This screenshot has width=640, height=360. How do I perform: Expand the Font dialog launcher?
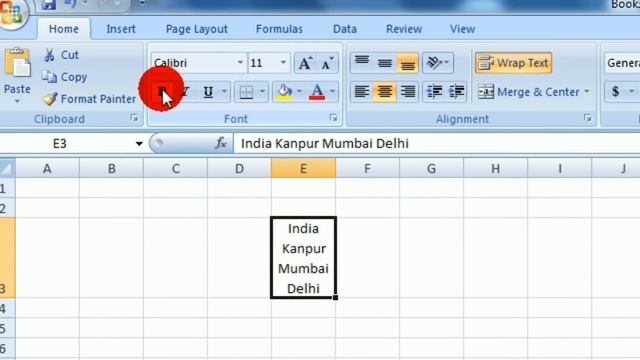point(333,118)
